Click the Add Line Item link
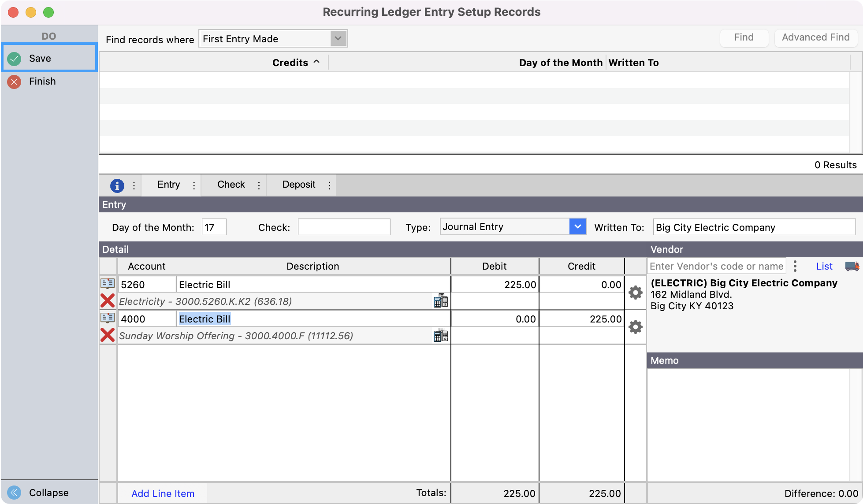 (x=163, y=493)
